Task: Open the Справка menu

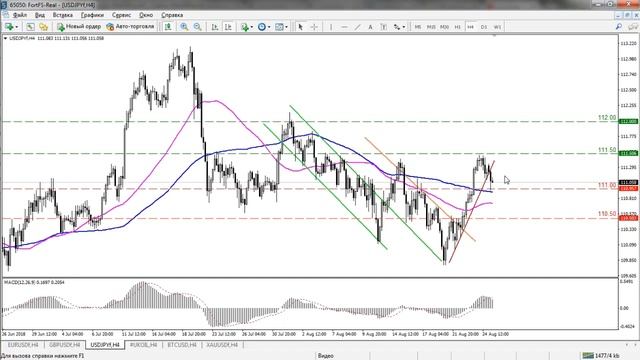Action: [172, 15]
